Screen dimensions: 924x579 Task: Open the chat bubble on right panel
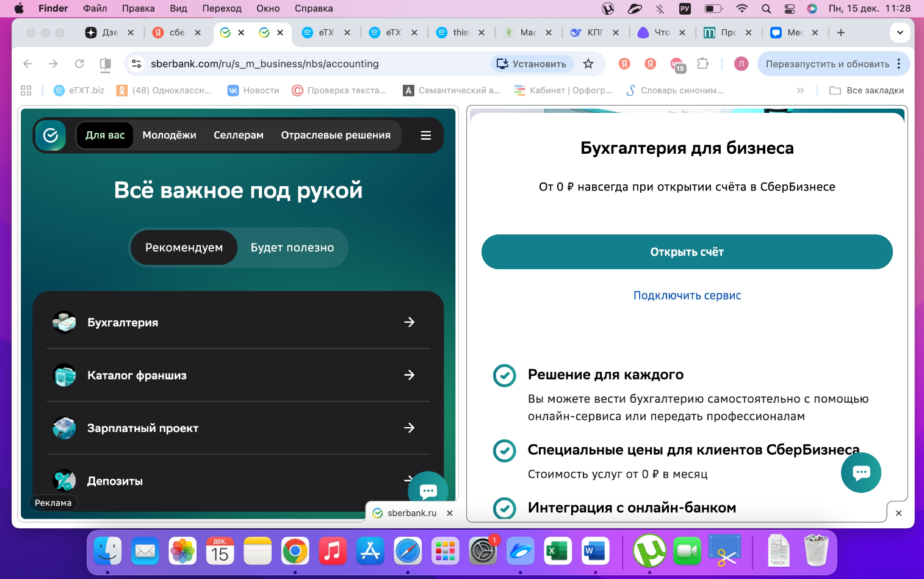pos(861,472)
